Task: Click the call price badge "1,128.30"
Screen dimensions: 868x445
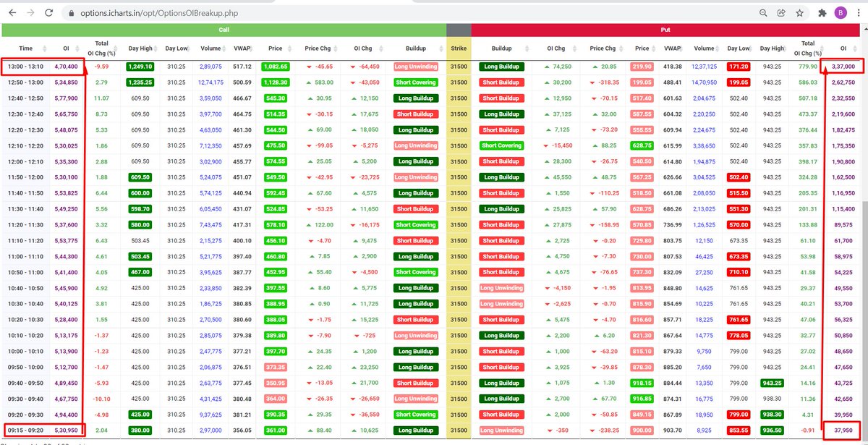Action: 275,82
